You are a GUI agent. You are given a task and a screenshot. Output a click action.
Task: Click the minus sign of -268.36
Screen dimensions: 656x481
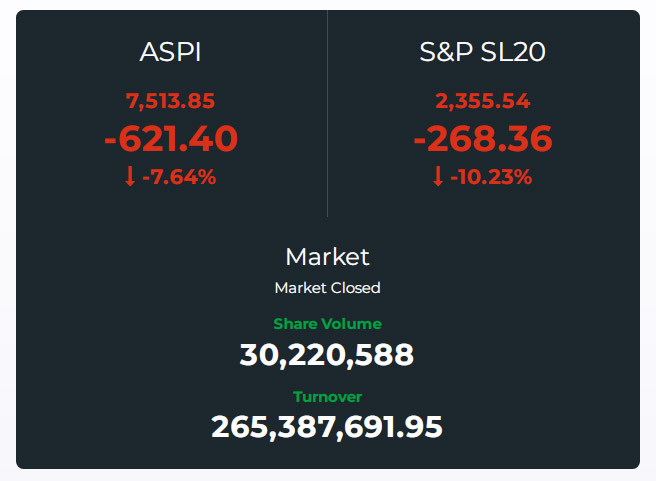point(420,141)
